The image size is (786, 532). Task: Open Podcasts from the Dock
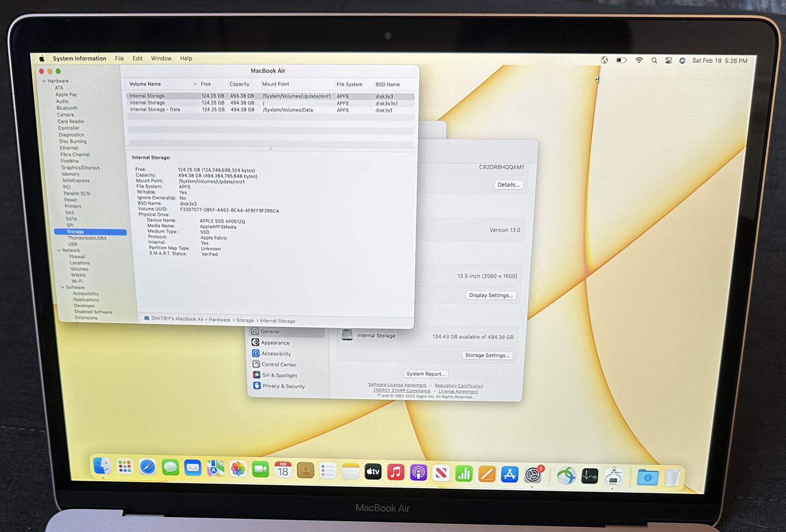[419, 473]
